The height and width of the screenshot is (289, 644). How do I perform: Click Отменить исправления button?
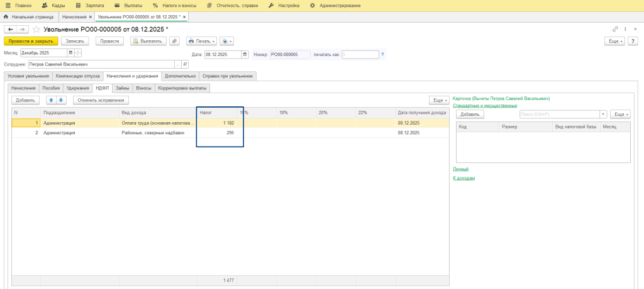click(101, 99)
